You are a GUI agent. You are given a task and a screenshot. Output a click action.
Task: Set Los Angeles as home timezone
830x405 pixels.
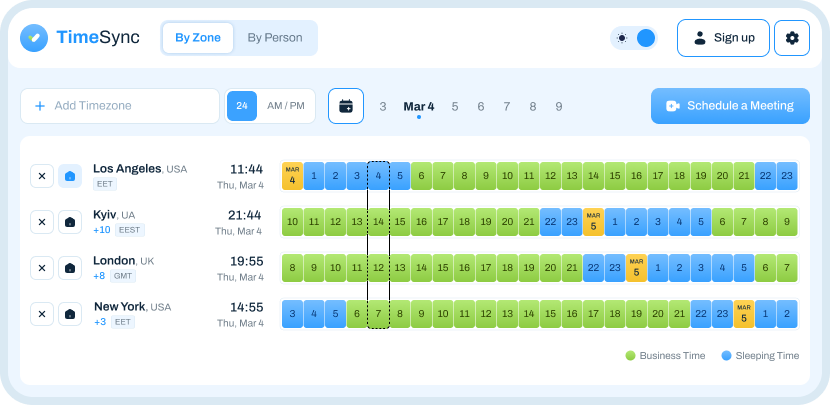70,176
